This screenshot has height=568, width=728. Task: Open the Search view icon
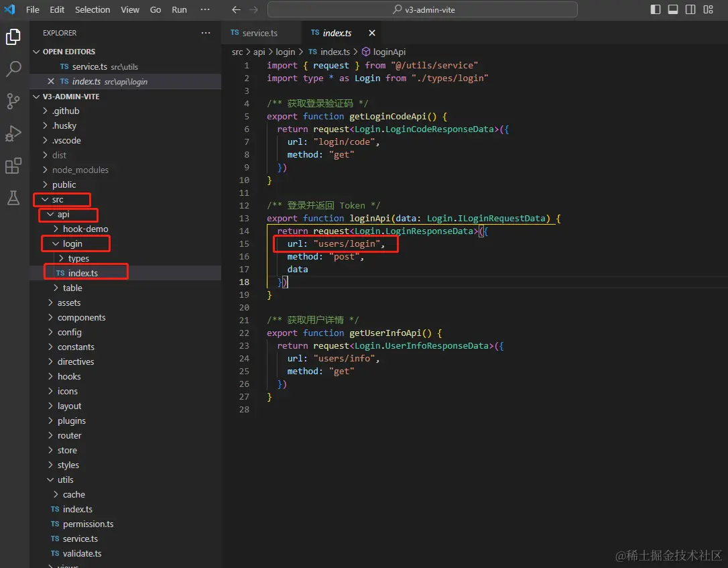13,68
